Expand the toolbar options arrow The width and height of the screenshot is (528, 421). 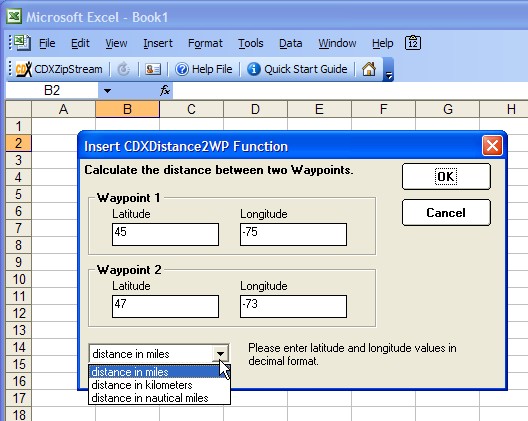tap(389, 76)
